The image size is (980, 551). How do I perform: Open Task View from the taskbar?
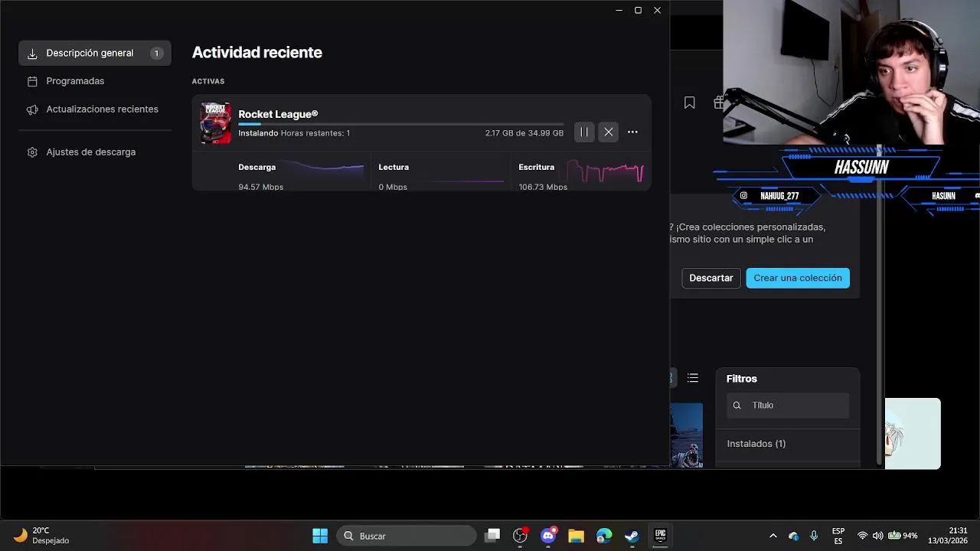[x=492, y=536]
